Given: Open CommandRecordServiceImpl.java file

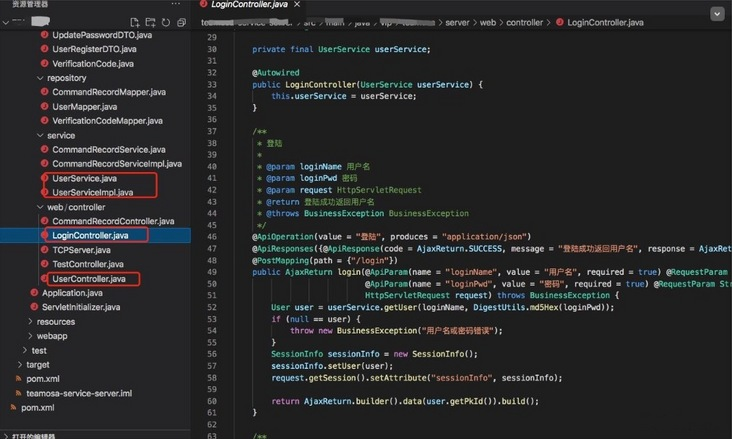Looking at the screenshot, I should pos(117,163).
